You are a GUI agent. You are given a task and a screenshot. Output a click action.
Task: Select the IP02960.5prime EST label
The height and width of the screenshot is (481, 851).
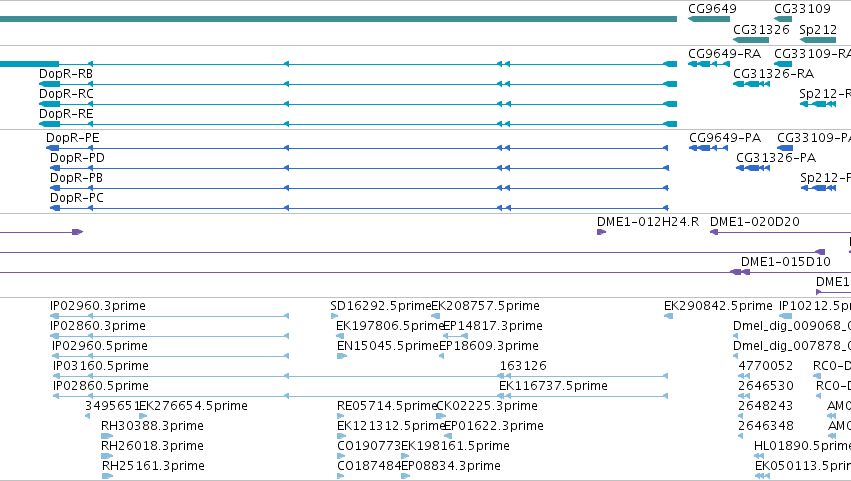click(100, 346)
